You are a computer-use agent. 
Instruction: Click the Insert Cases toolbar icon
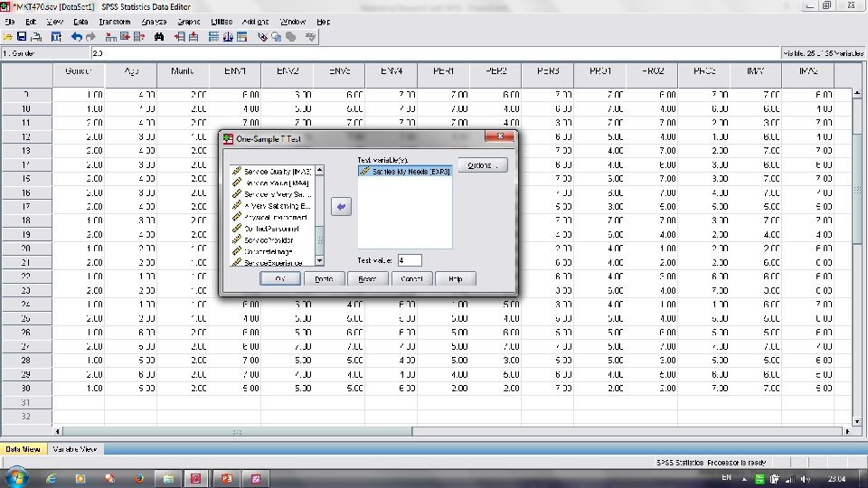tap(179, 37)
